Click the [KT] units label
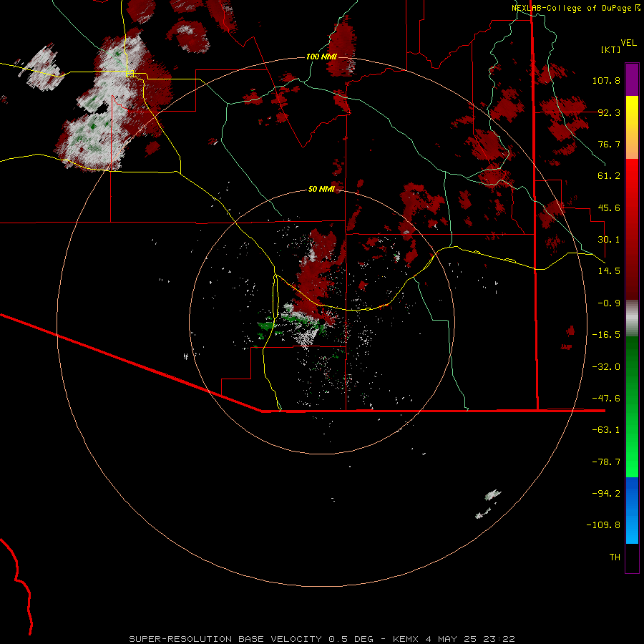Screen dimensions: 644x644 (611, 49)
